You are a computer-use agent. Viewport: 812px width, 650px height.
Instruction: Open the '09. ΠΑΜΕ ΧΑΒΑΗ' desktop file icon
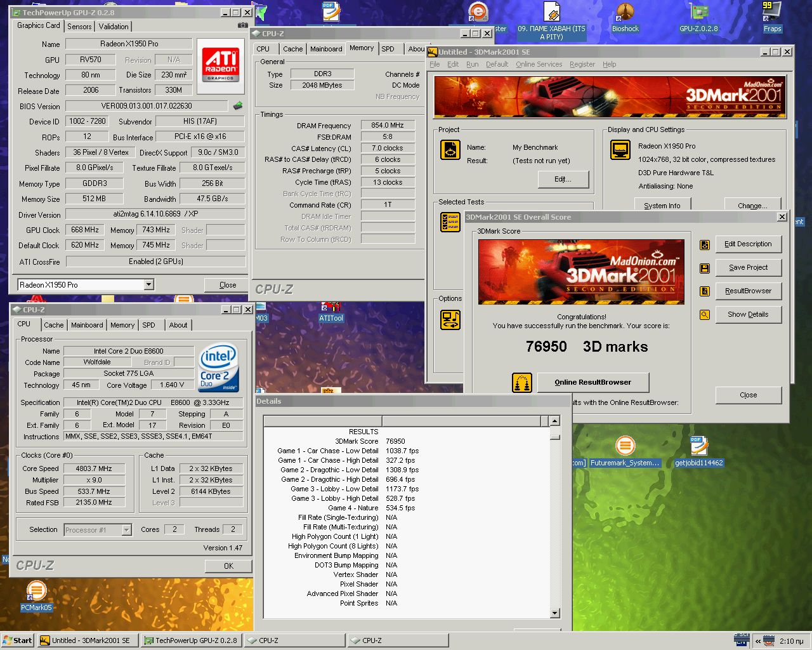tap(551, 20)
